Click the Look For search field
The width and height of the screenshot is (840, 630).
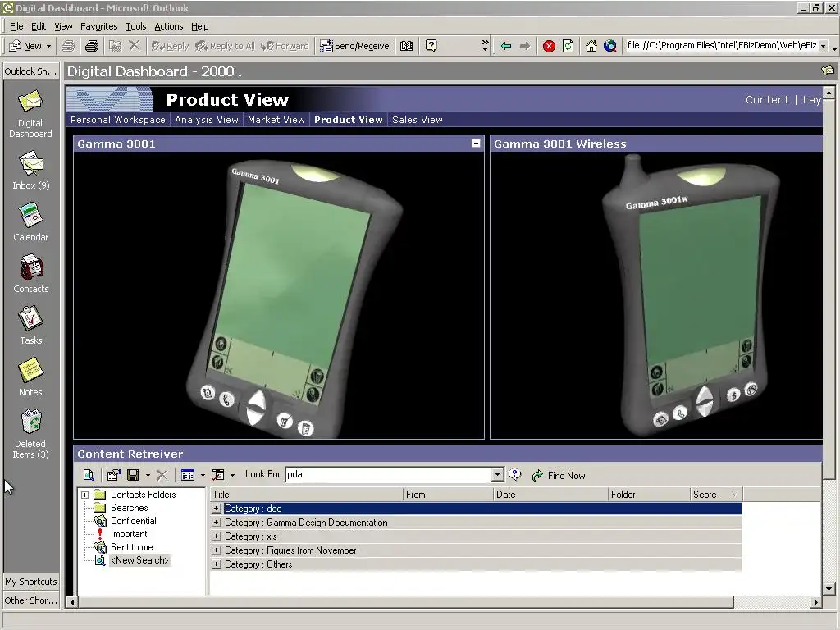pyautogui.click(x=388, y=474)
